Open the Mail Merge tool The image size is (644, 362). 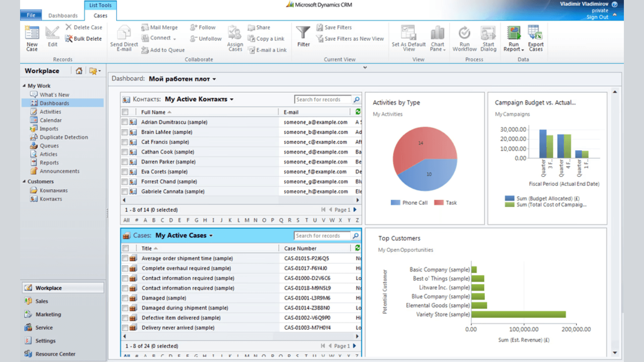coord(159,27)
